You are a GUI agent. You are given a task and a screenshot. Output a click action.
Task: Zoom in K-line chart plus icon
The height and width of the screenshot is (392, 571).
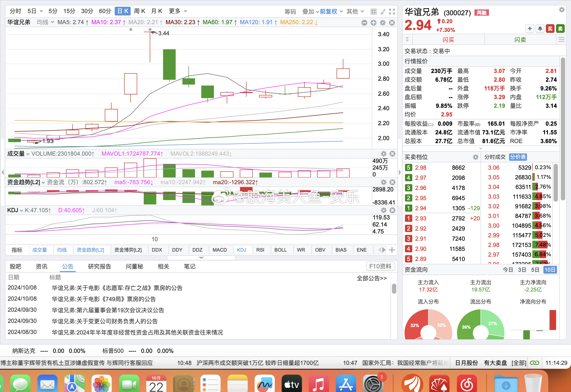point(373,23)
